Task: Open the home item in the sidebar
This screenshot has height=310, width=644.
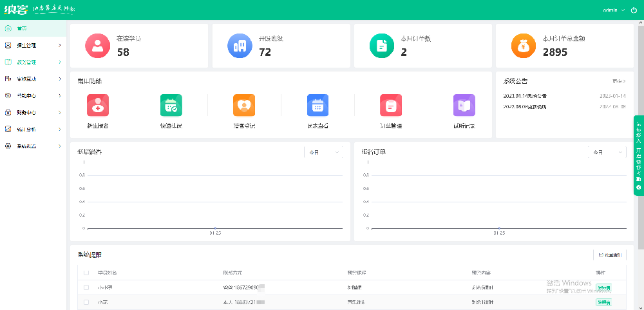Action: click(33, 28)
